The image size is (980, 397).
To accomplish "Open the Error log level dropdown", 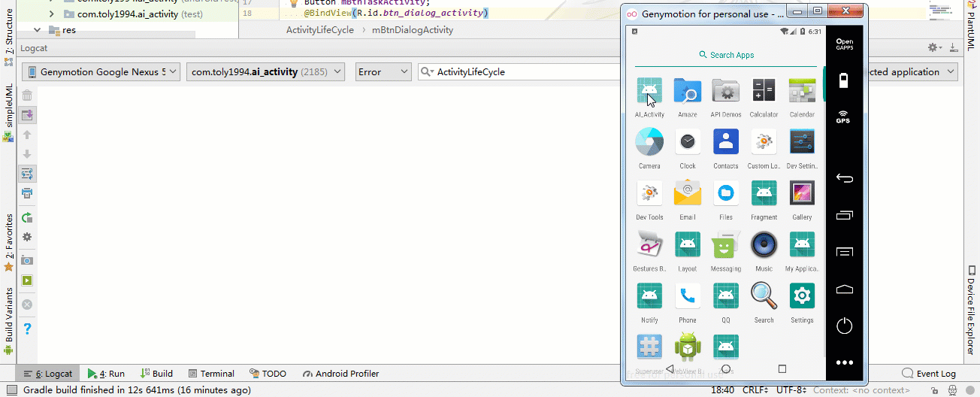I will [383, 72].
